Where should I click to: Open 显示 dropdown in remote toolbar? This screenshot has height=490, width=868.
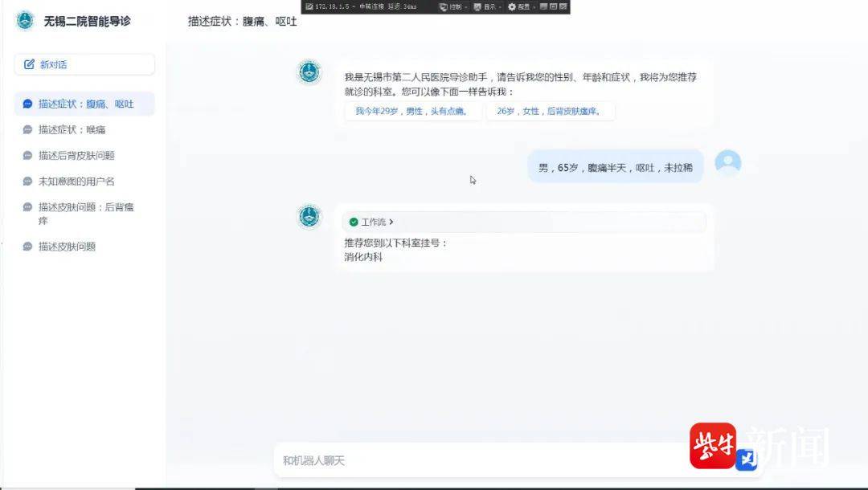point(487,6)
